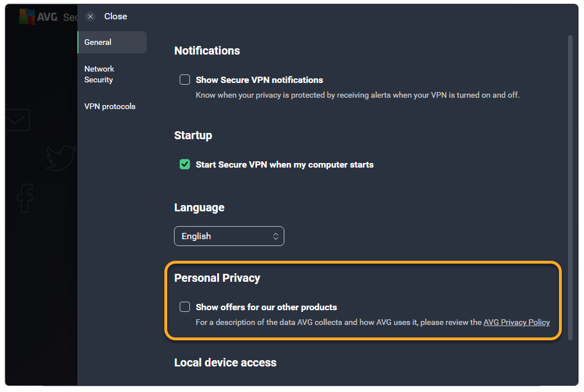Click the vertical scrollbar of the settings panel
Image resolution: width=584 pixels, height=392 pixels.
coord(570,187)
